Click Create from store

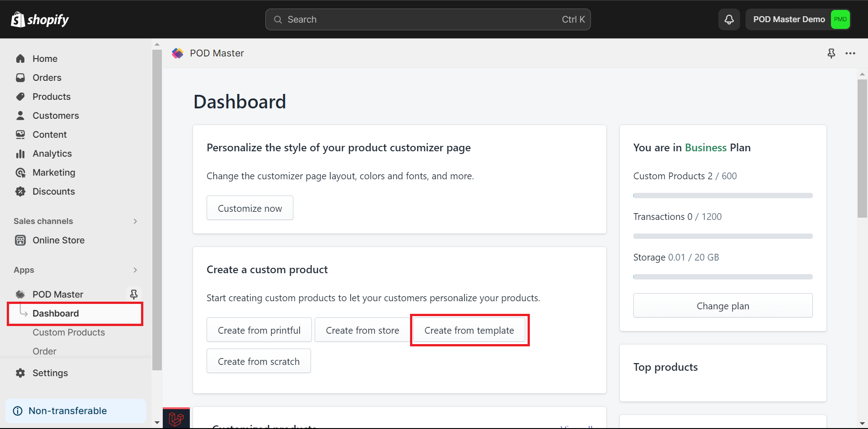[x=363, y=330]
